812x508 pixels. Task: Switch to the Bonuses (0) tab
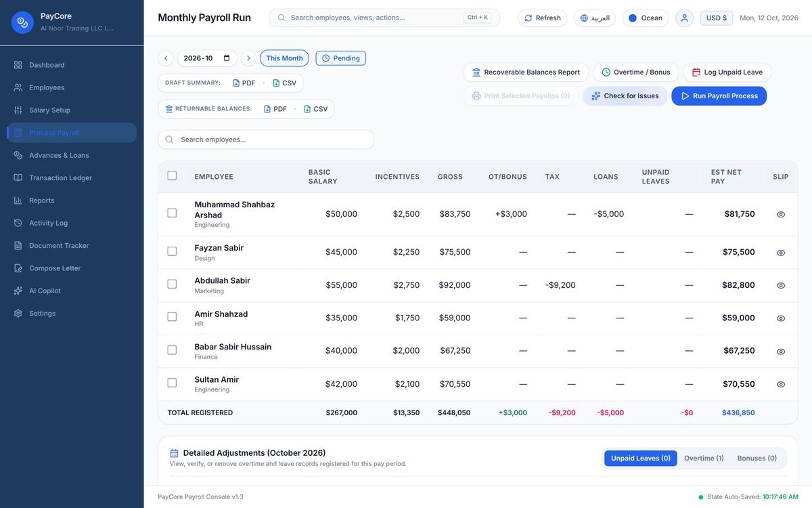click(x=757, y=459)
